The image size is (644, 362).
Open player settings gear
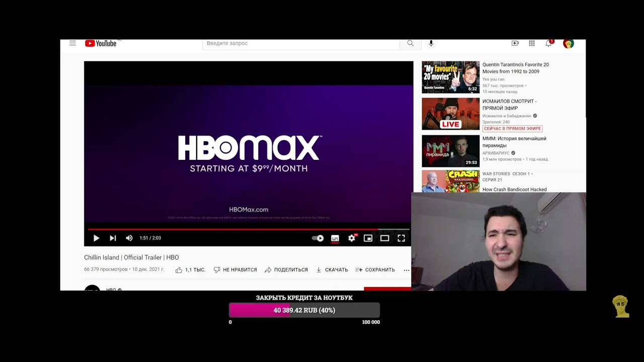[x=352, y=238]
